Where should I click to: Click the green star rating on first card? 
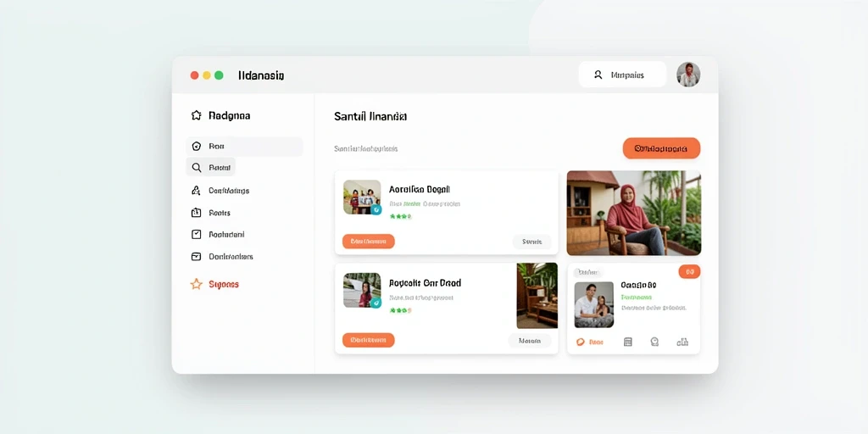pyautogui.click(x=400, y=216)
